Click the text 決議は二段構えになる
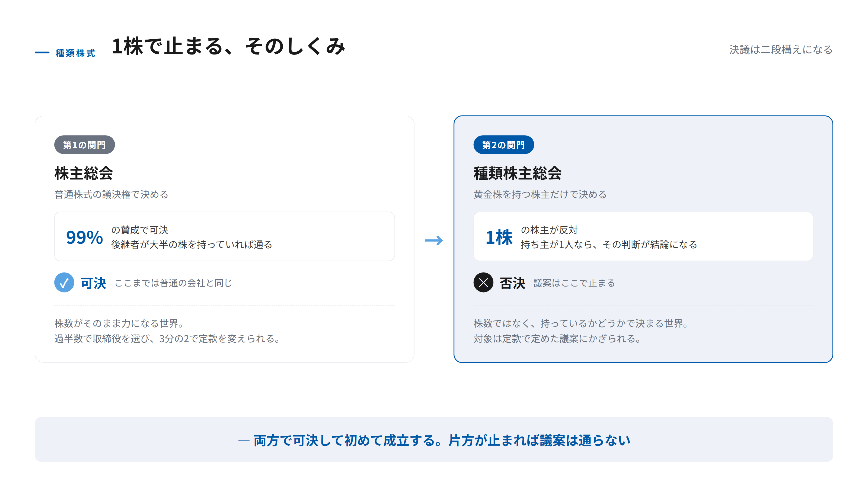868x488 pixels. pos(781,50)
